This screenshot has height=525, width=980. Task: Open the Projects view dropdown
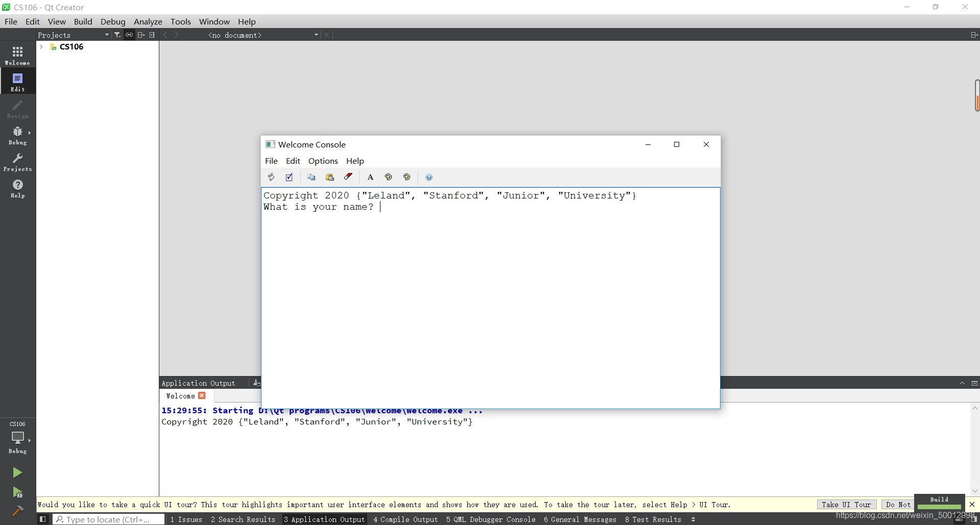tap(73, 35)
